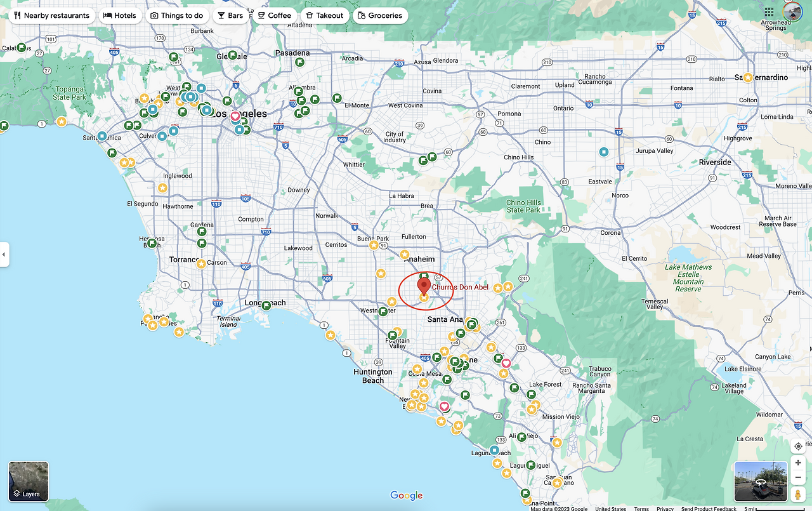
Task: Select the star marker above Anaheim
Action: pyautogui.click(x=405, y=255)
